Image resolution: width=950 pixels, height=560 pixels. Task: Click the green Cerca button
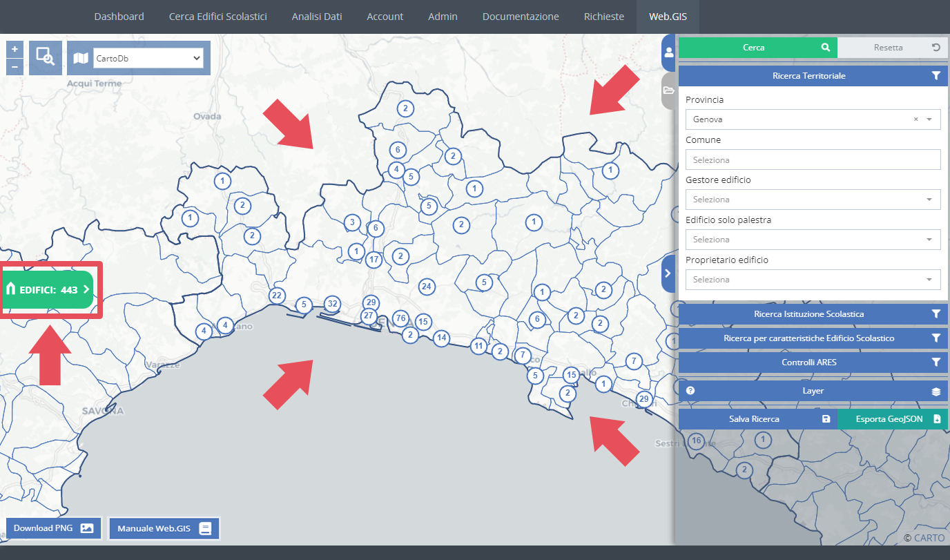click(x=757, y=48)
